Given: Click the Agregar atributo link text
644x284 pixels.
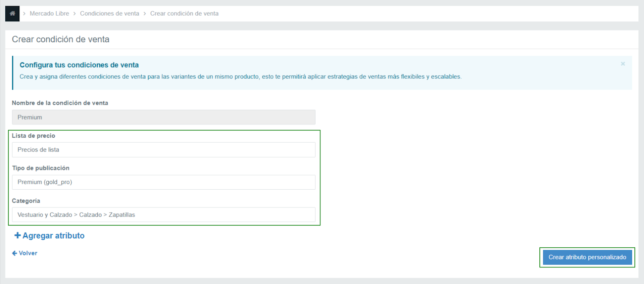Looking at the screenshot, I should point(54,236).
